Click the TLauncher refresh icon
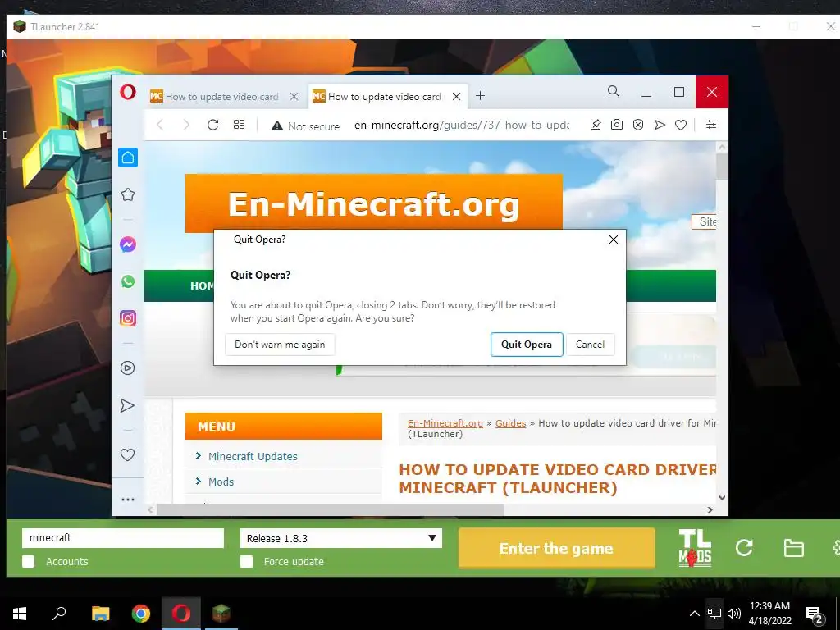 pyautogui.click(x=744, y=547)
